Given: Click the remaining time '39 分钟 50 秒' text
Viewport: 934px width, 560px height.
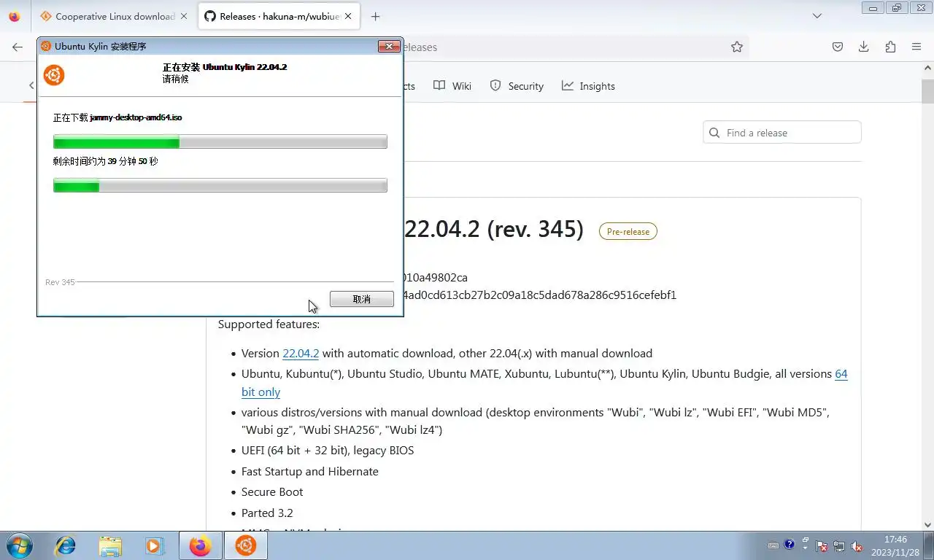Looking at the screenshot, I should 132,161.
